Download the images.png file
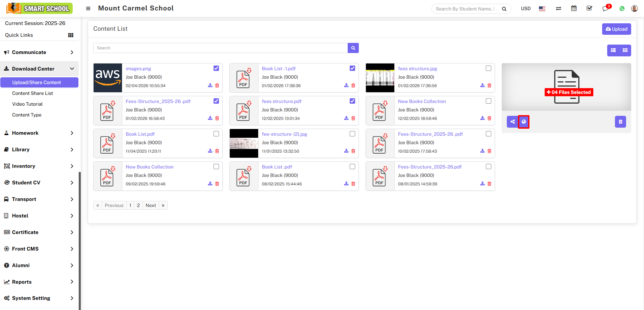This screenshot has width=644, height=310. [x=210, y=85]
